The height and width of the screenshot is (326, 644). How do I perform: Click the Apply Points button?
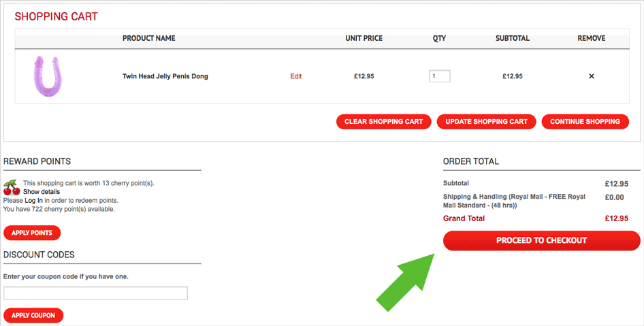(32, 233)
